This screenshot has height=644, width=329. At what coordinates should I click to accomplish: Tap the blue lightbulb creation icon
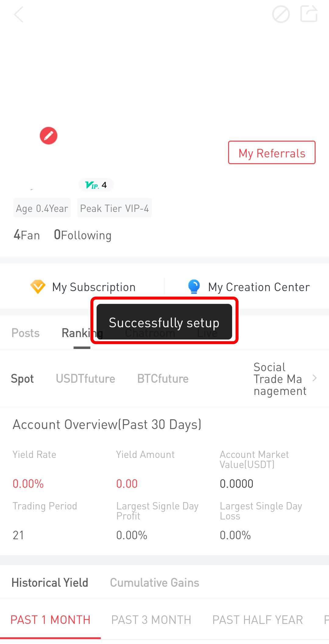click(194, 287)
